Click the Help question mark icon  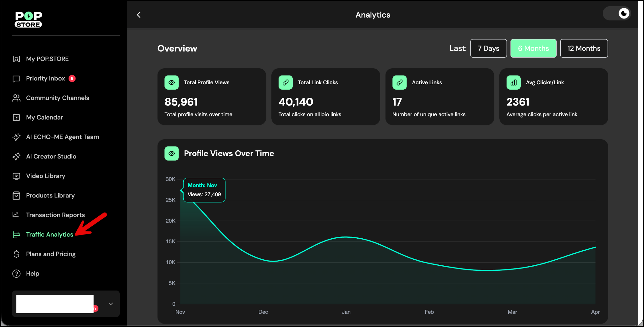tap(16, 274)
